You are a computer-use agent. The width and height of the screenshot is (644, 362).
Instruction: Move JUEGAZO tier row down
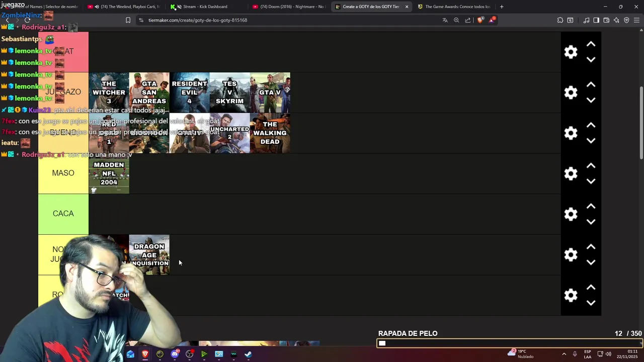pos(591,100)
